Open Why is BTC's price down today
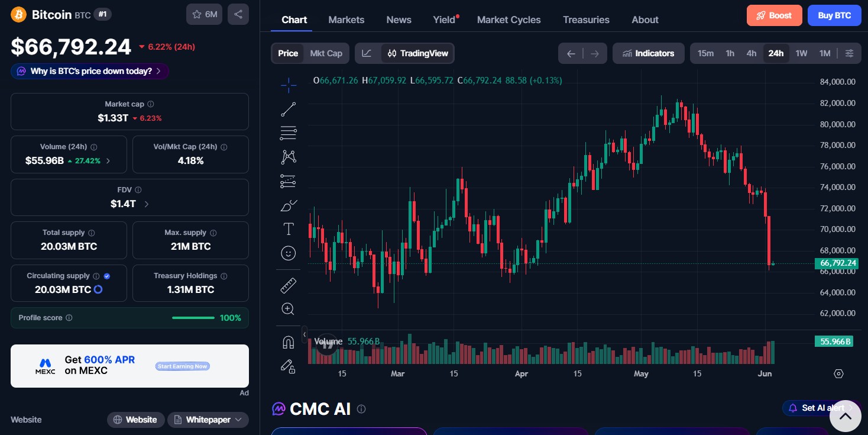Screen dimensions: 868x435 90,71
